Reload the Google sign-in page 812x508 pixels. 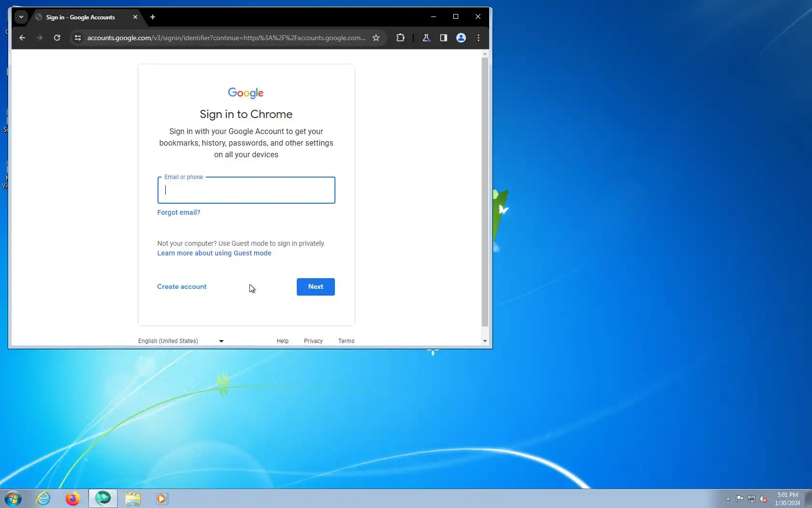(57, 38)
